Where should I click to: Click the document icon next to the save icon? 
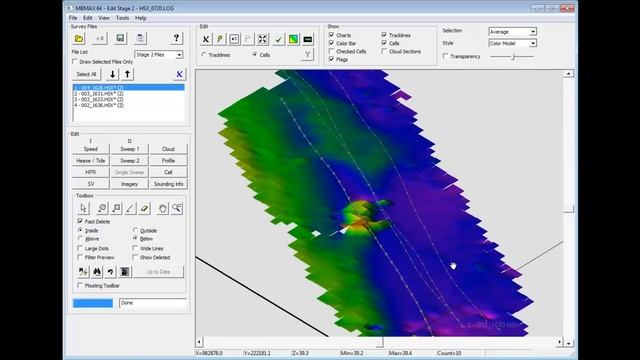pos(140,38)
